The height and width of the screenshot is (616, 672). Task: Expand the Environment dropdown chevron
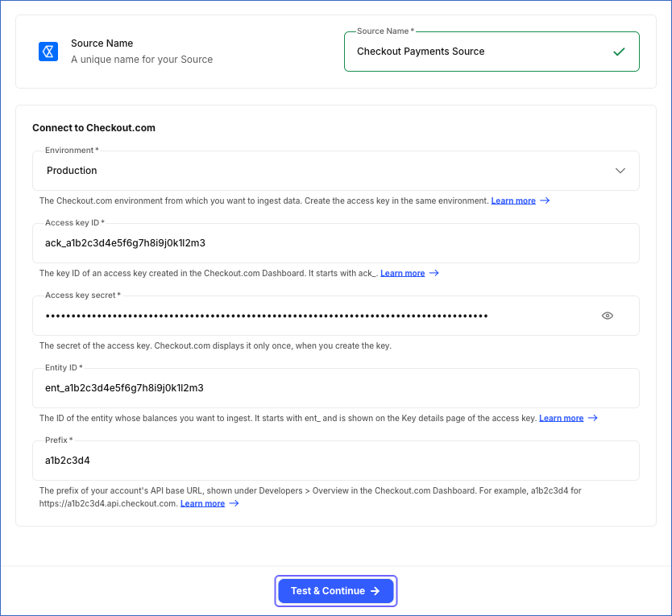(x=620, y=171)
